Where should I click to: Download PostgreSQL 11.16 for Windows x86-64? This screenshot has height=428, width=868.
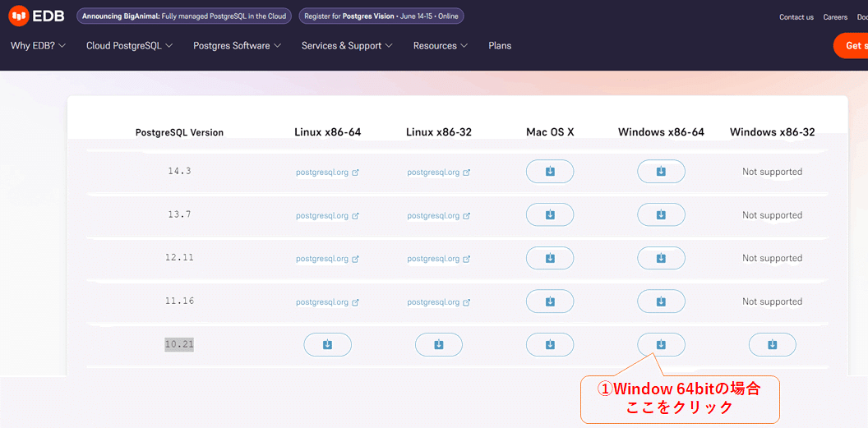[x=661, y=301]
